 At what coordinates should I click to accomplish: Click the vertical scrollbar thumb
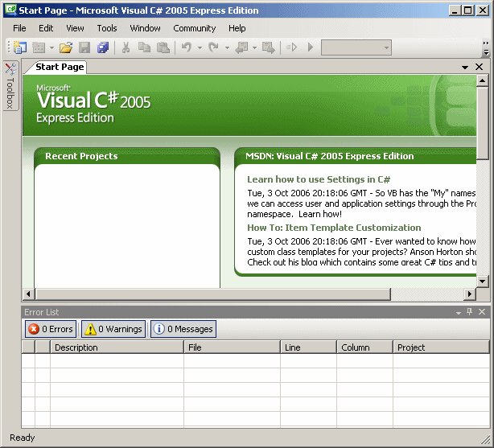click(x=483, y=124)
